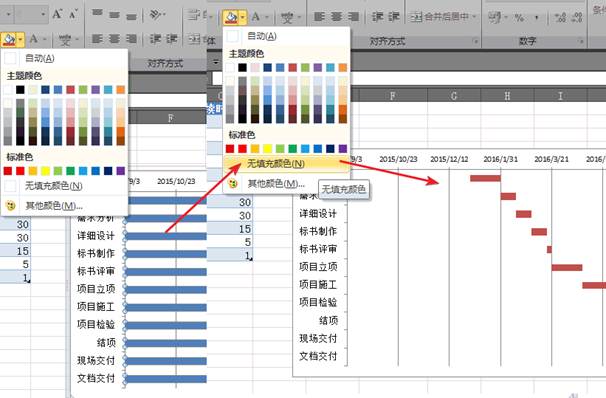The image size is (606, 398).
Task: Open the 对齐方式 group dialog launcher
Action: [476, 41]
